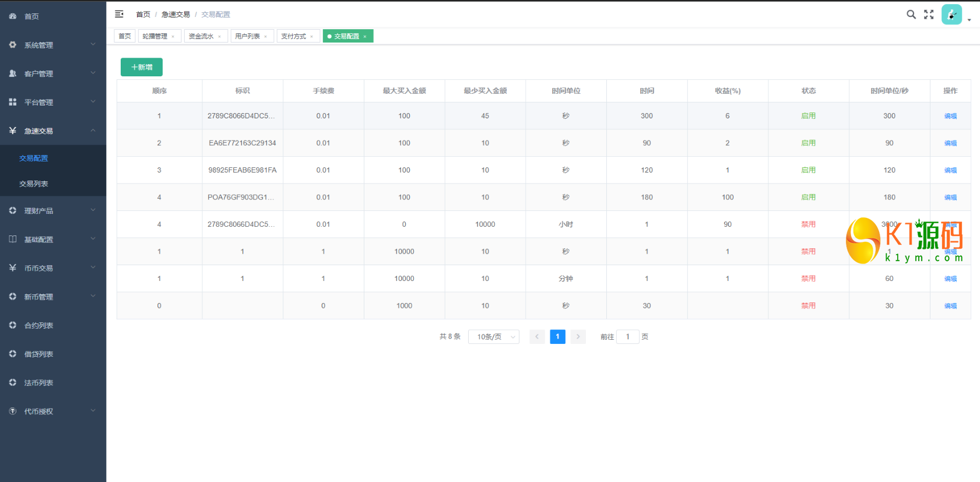Close the 用户列表 tab
Image resolution: width=980 pixels, height=482 pixels.
(x=266, y=37)
